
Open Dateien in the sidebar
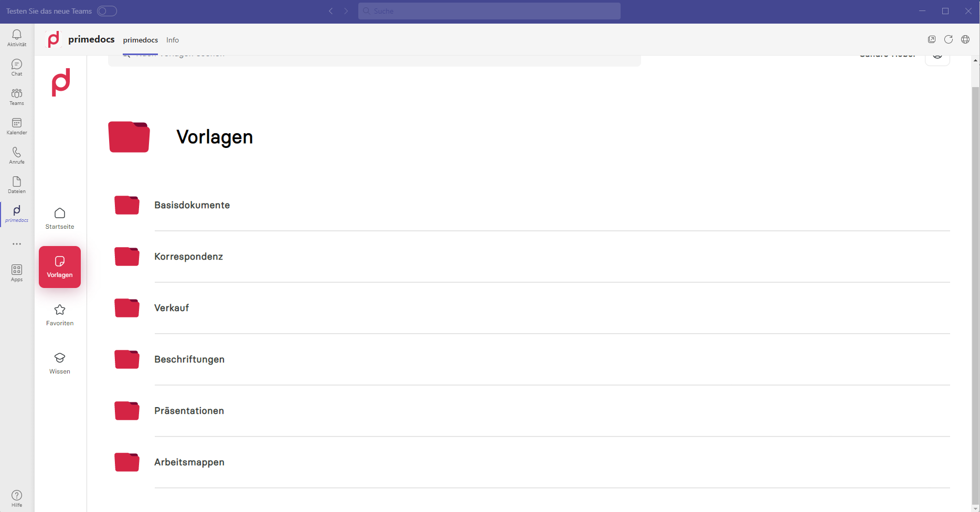tap(17, 184)
